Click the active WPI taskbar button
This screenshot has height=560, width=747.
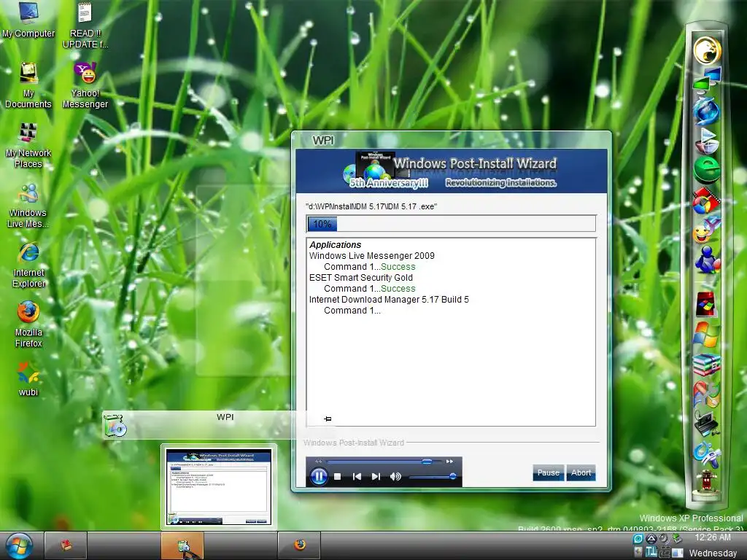click(x=182, y=545)
